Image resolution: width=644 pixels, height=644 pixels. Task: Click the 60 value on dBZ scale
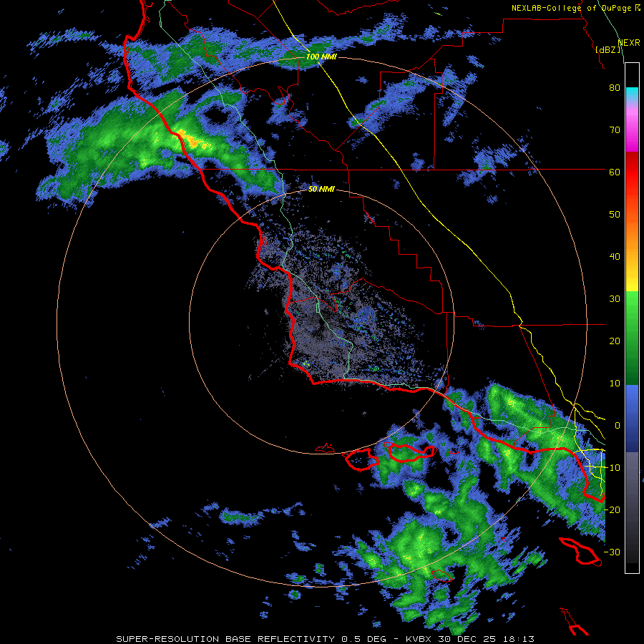pyautogui.click(x=615, y=172)
